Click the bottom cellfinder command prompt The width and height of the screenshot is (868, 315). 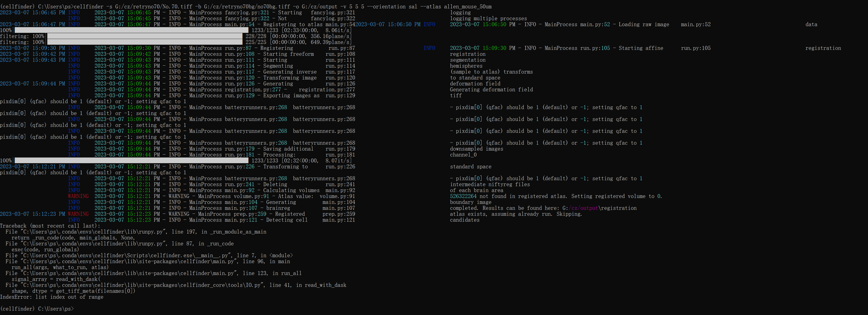(x=37, y=309)
